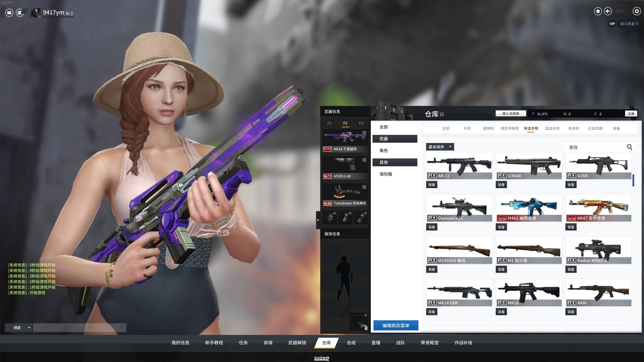This screenshot has width=644, height=362.
Task: Remove Mk18 千星破阵 from loadout slot
Action: pyautogui.click(x=364, y=133)
